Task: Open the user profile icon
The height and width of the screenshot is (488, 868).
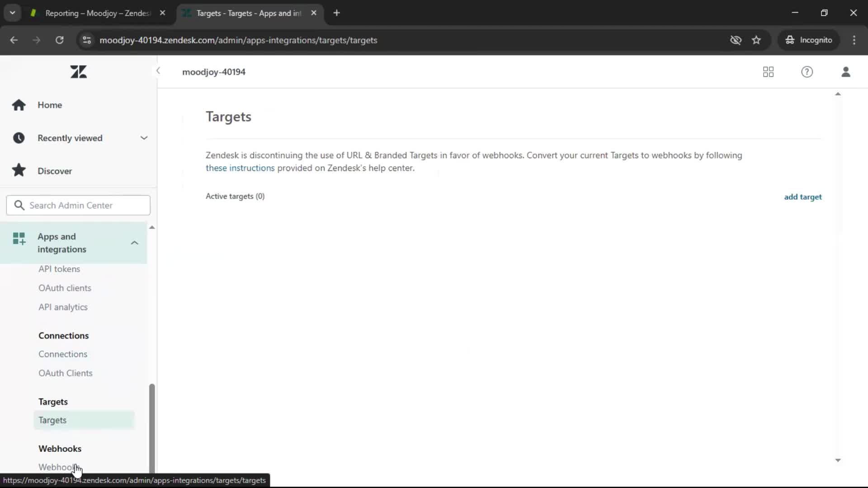Action: (x=846, y=72)
